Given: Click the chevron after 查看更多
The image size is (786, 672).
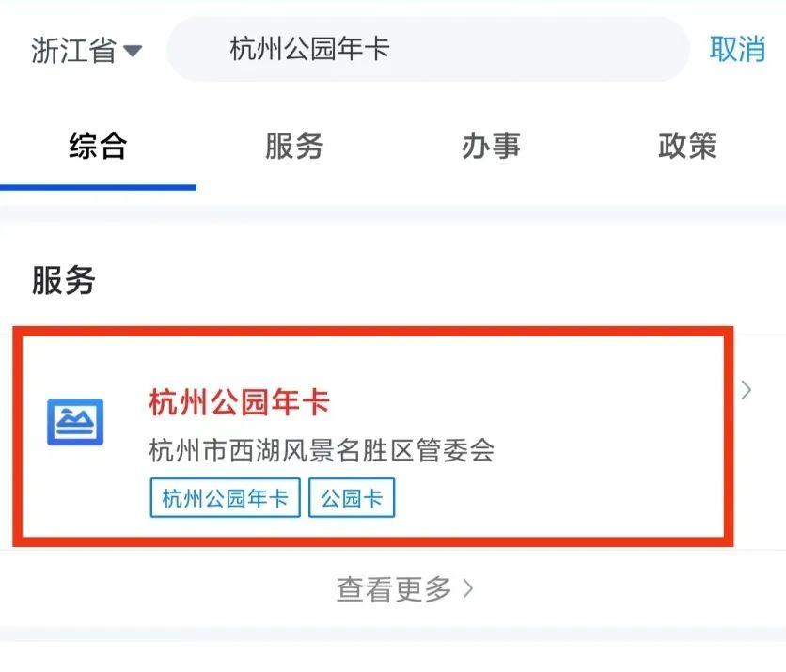Looking at the screenshot, I should tap(467, 589).
